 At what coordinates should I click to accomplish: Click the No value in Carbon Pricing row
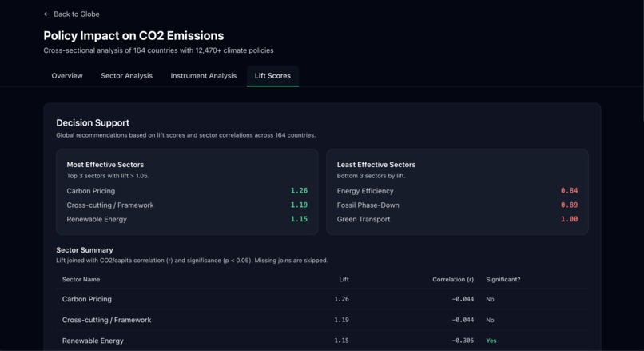[x=490, y=299]
